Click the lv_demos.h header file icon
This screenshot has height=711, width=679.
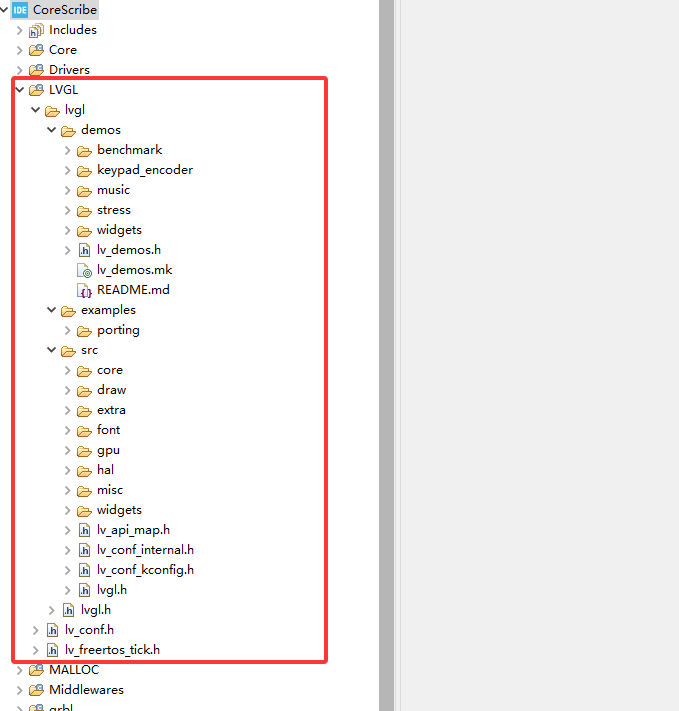[x=85, y=250]
